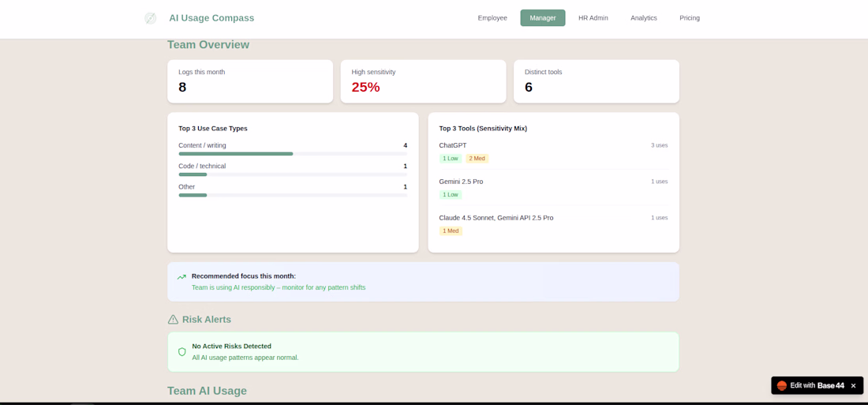Click the Top 3 Tools (Sensitivity Mix) heading
This screenshot has height=405, width=868.
coord(483,128)
